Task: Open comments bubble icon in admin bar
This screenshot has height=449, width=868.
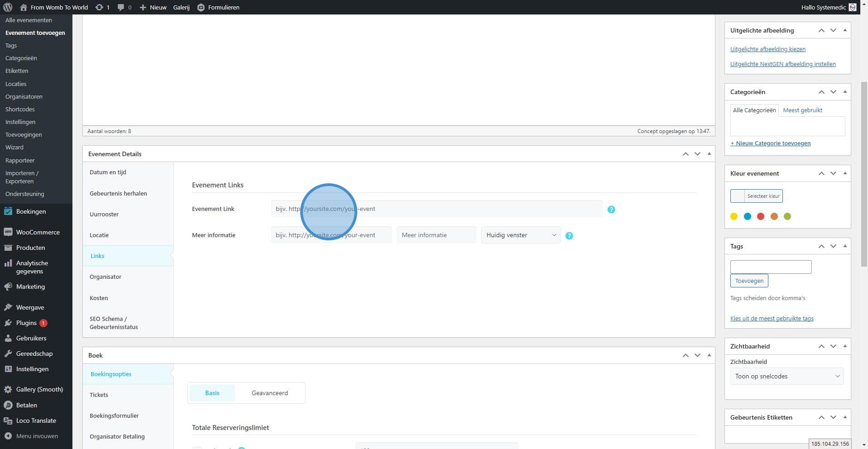Action: coord(121,7)
